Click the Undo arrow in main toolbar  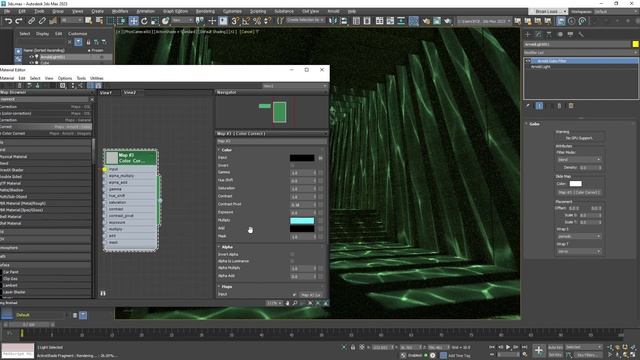(8, 21)
